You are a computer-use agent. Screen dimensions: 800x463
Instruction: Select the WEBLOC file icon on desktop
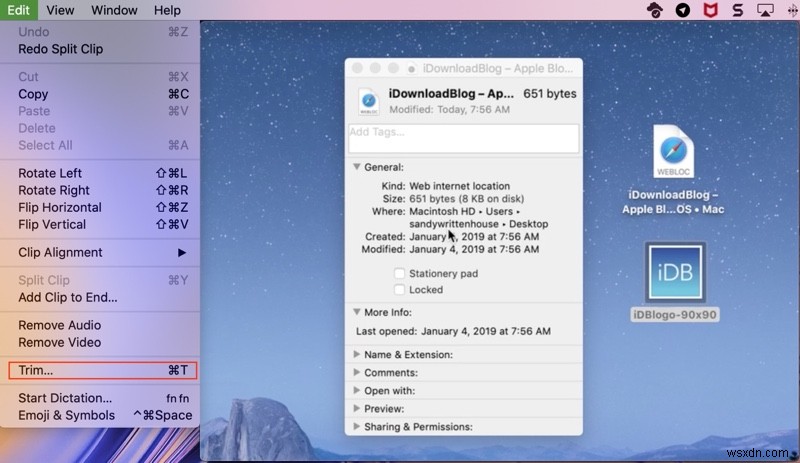pos(673,152)
